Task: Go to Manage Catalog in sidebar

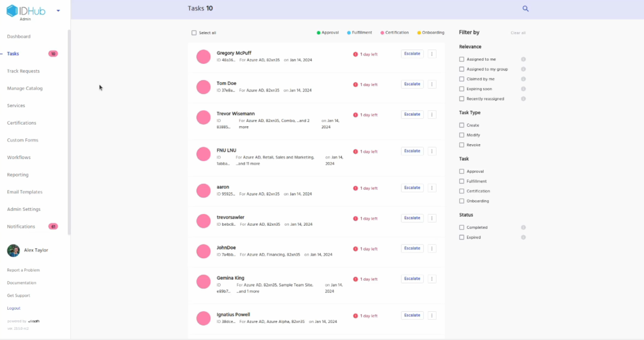Action: 25,88
